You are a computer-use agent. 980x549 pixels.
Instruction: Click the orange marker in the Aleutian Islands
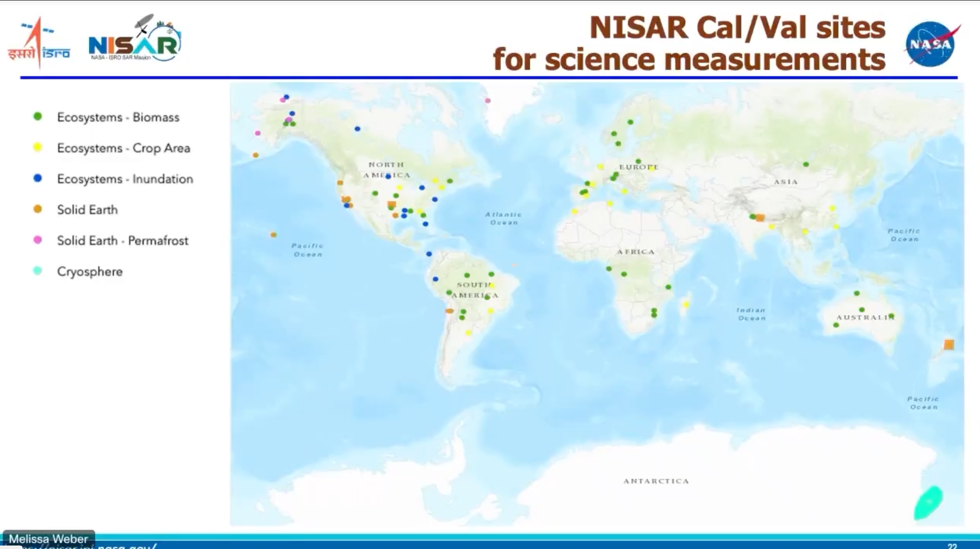tap(256, 155)
